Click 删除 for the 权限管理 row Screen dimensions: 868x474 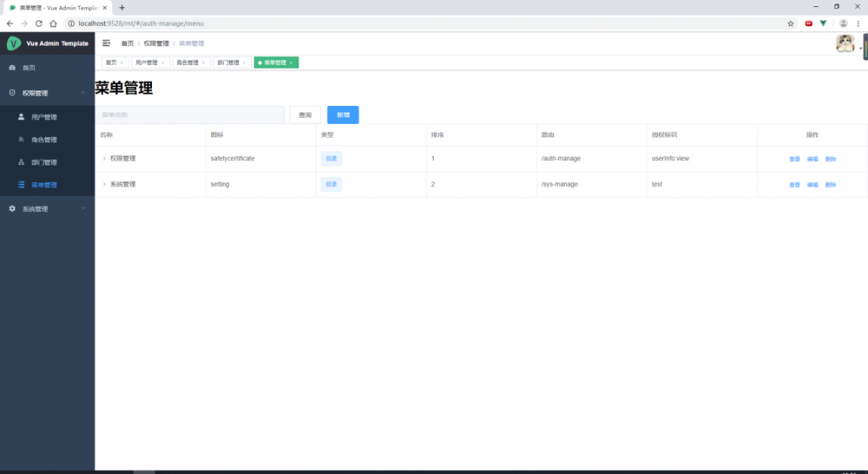click(831, 159)
